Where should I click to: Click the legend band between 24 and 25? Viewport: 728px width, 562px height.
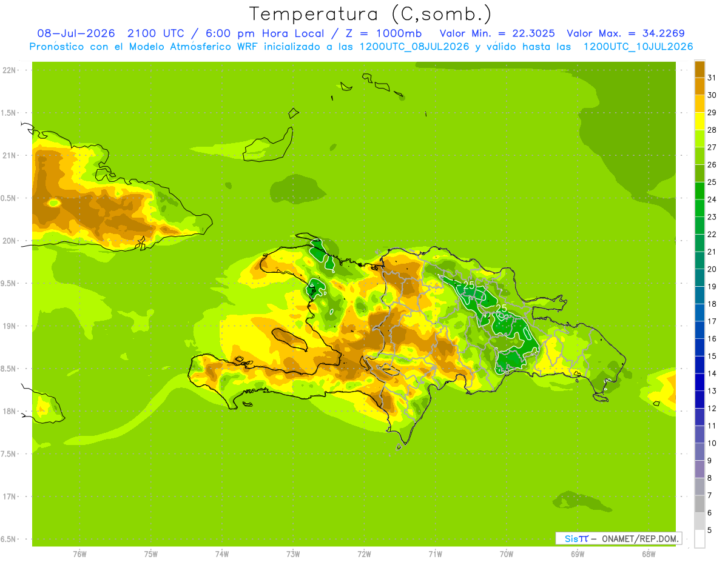[x=699, y=191]
